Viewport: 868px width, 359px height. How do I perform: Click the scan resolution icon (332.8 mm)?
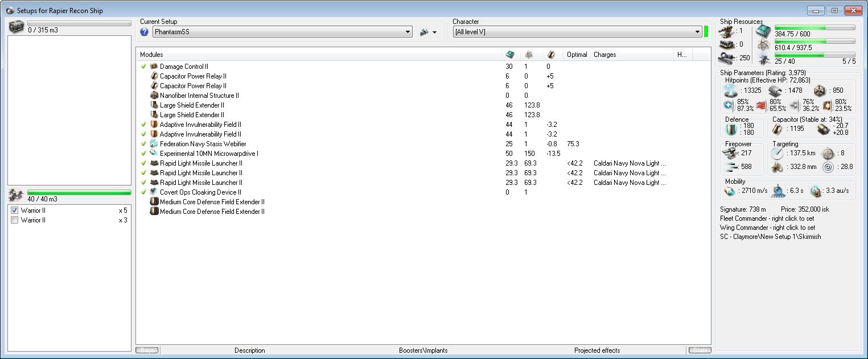pos(777,167)
